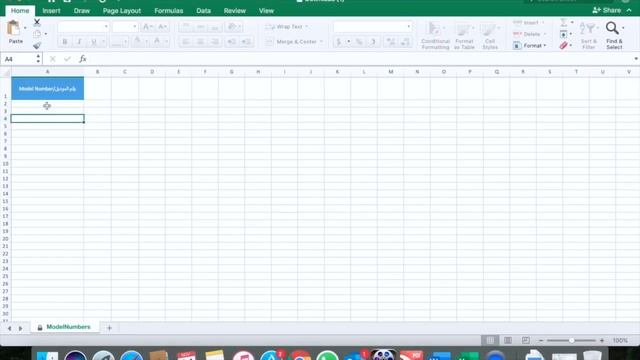Open the Review tab
The height and width of the screenshot is (360, 640).
(x=235, y=11)
